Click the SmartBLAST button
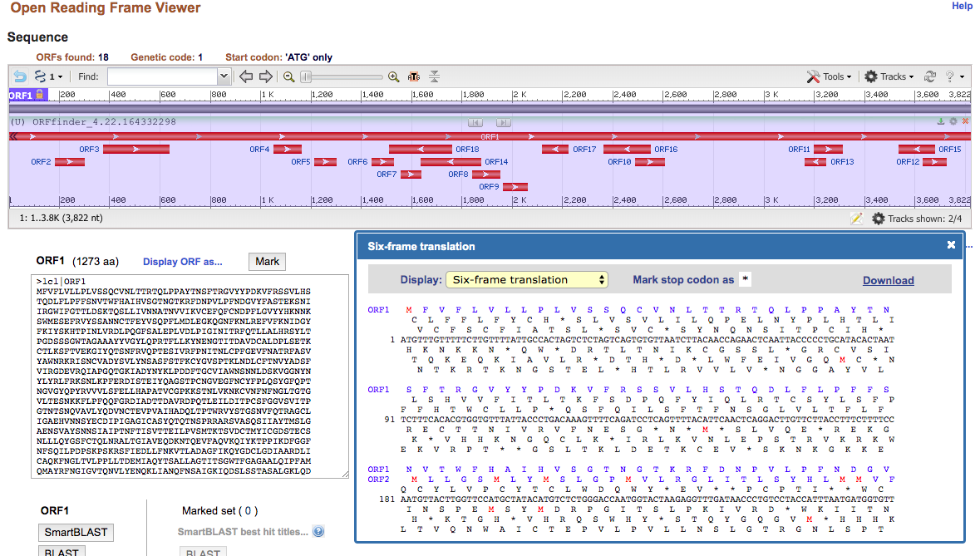Image resolution: width=980 pixels, height=556 pixels. point(77,533)
